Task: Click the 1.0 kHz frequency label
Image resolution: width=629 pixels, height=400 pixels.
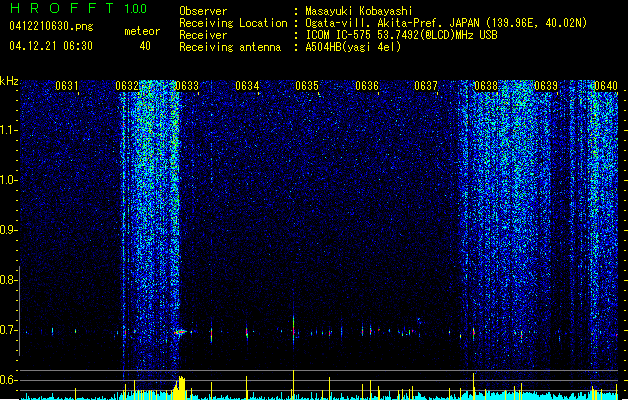Action: click(9, 180)
